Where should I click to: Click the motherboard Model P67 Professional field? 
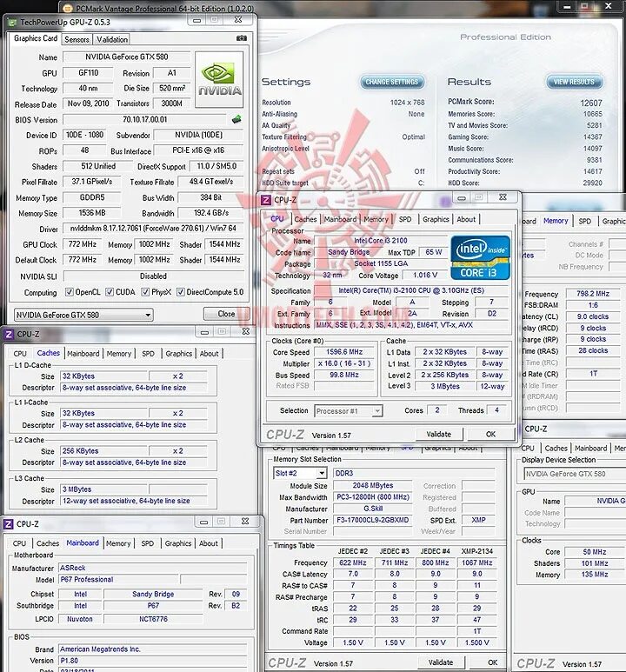tap(119, 580)
